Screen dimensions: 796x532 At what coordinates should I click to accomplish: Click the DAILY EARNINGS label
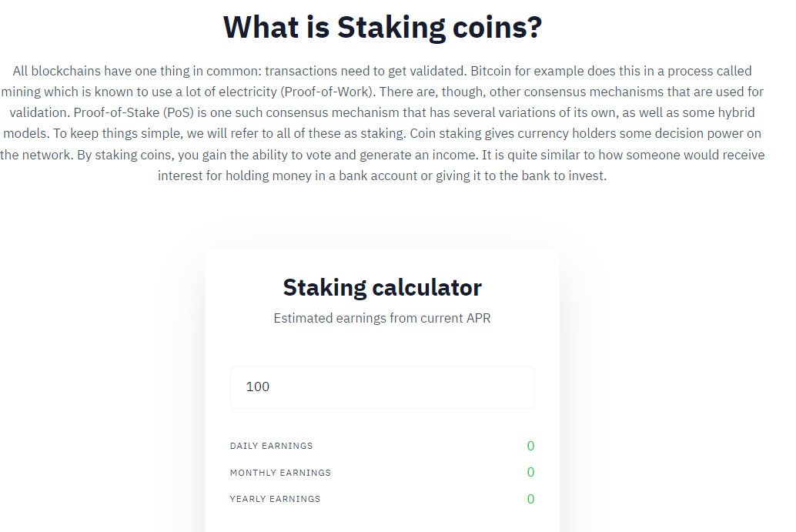[x=271, y=446]
